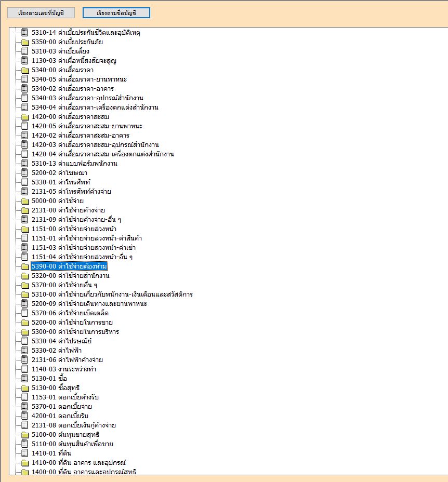Click document icon of 5330-01 ค่าโทรศัพท์

coord(25,182)
